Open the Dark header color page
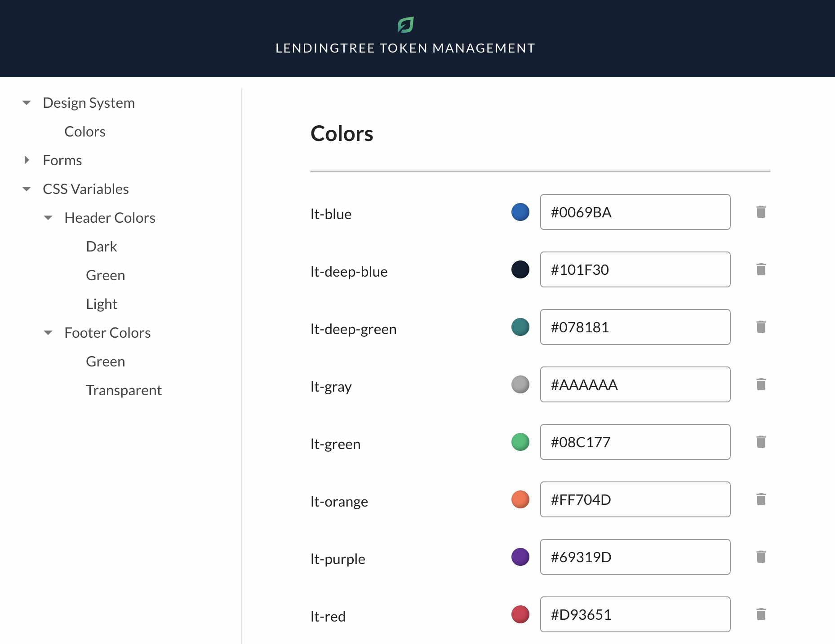The image size is (835, 644). [x=102, y=246]
